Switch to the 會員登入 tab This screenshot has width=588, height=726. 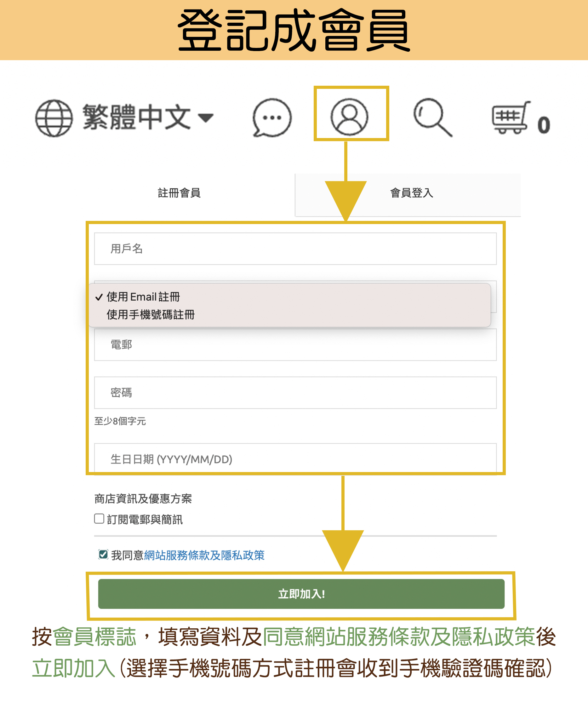(x=412, y=193)
